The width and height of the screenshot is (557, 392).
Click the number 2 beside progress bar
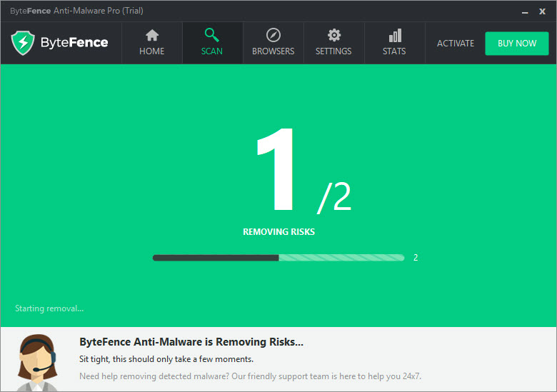[416, 258]
